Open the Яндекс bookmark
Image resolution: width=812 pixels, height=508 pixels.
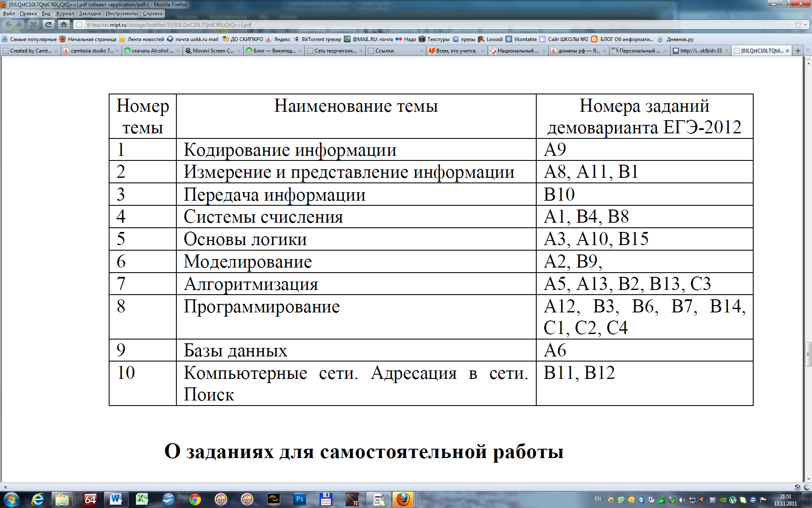pyautogui.click(x=278, y=39)
